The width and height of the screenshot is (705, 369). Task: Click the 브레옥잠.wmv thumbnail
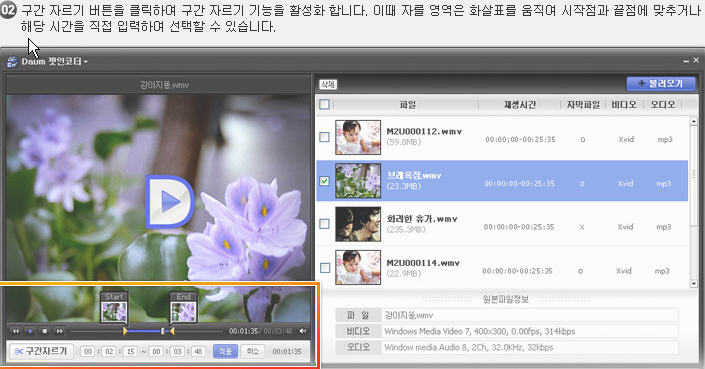click(x=358, y=181)
